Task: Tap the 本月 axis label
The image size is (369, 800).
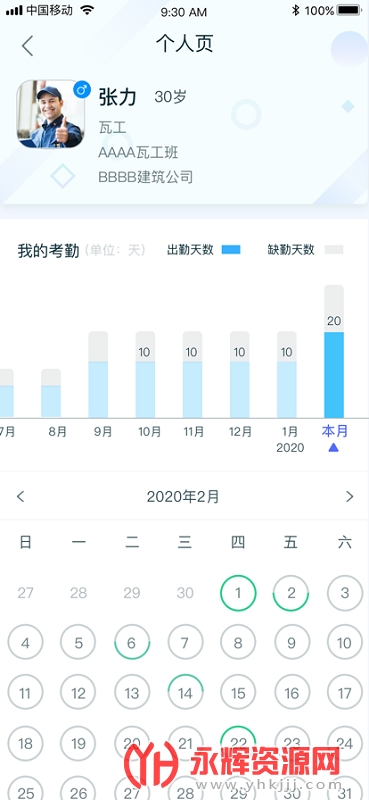Action: point(335,431)
